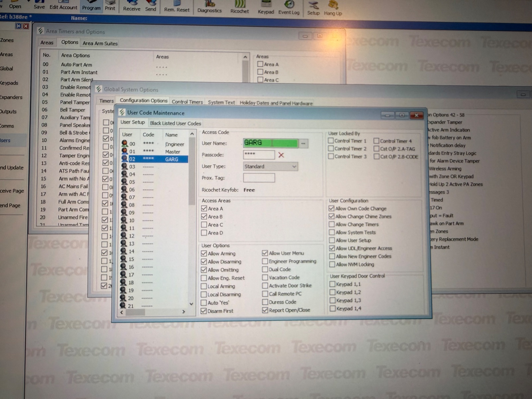This screenshot has width=532, height=399.
Task: Click the Global System Options window title icon
Action: pos(99,89)
